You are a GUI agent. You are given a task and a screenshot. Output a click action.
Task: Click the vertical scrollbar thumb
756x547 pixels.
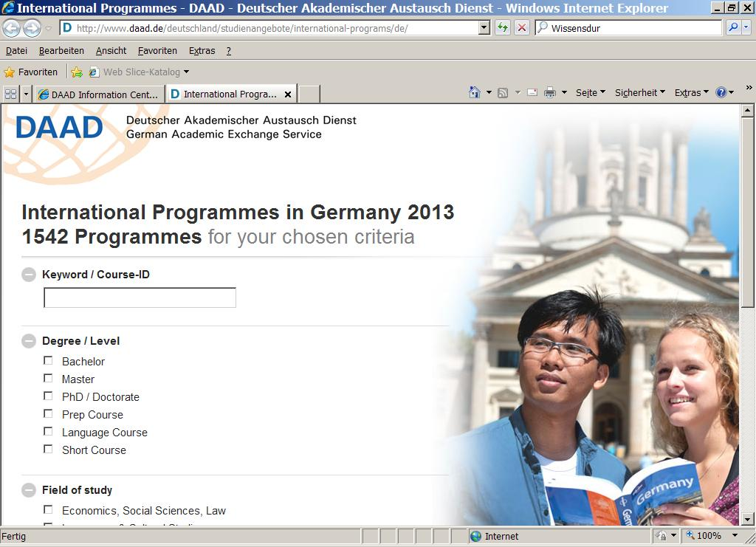[747, 212]
